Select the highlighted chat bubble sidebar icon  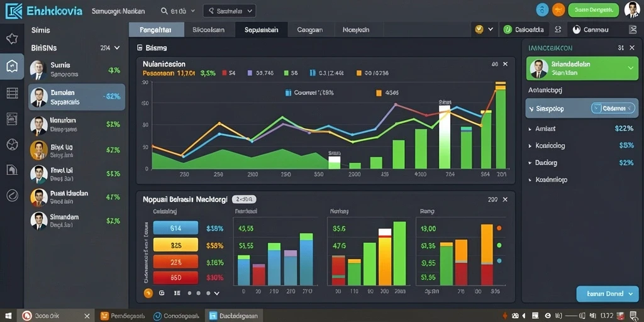pos(12,65)
